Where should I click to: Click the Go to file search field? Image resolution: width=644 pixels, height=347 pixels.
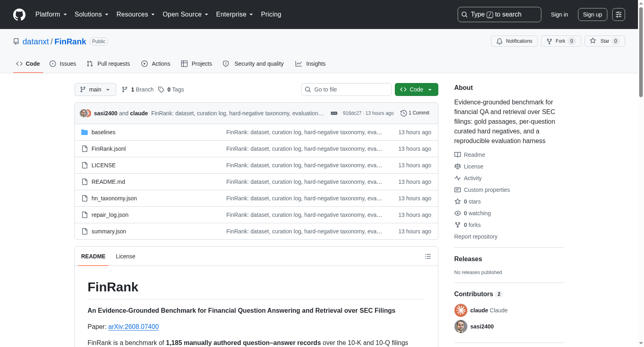(x=346, y=89)
